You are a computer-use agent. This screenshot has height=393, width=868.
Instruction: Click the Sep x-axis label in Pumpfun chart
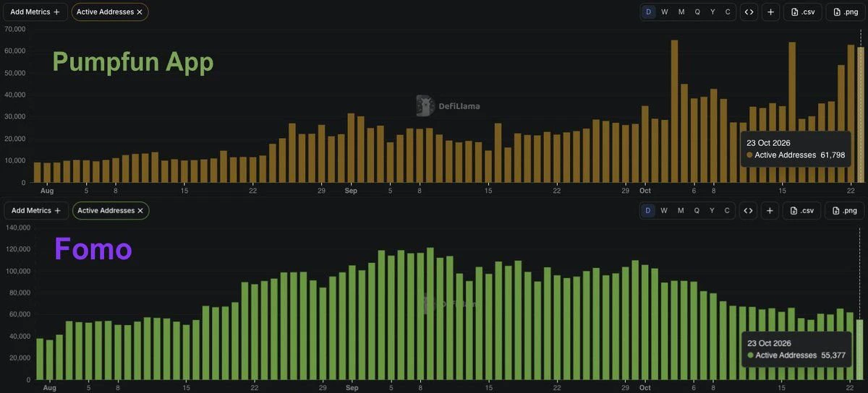351,191
